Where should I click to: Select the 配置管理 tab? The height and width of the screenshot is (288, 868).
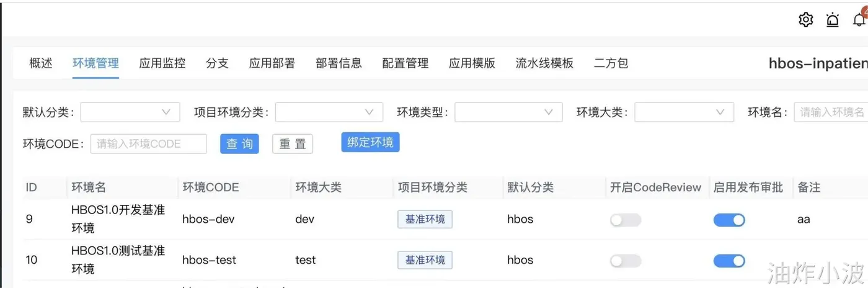405,63
